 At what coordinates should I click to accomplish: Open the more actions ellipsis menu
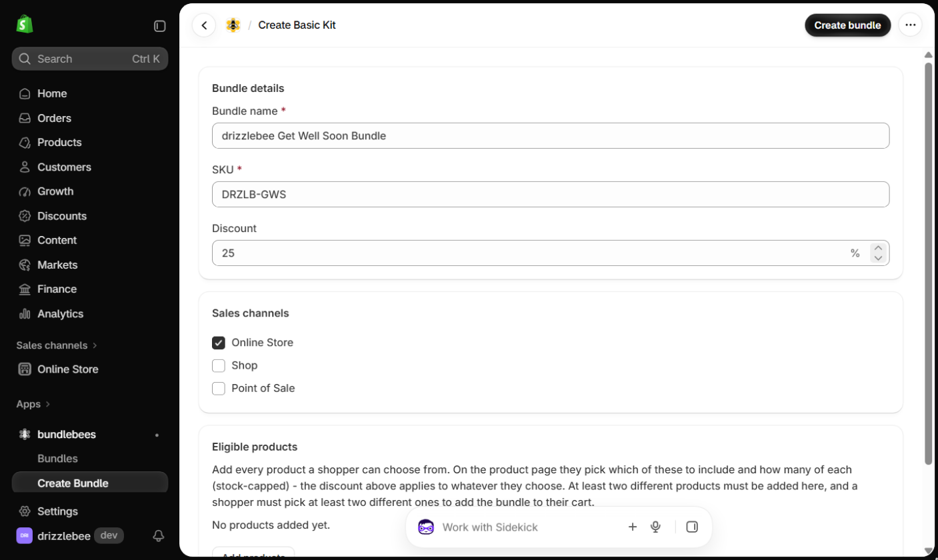click(x=910, y=25)
